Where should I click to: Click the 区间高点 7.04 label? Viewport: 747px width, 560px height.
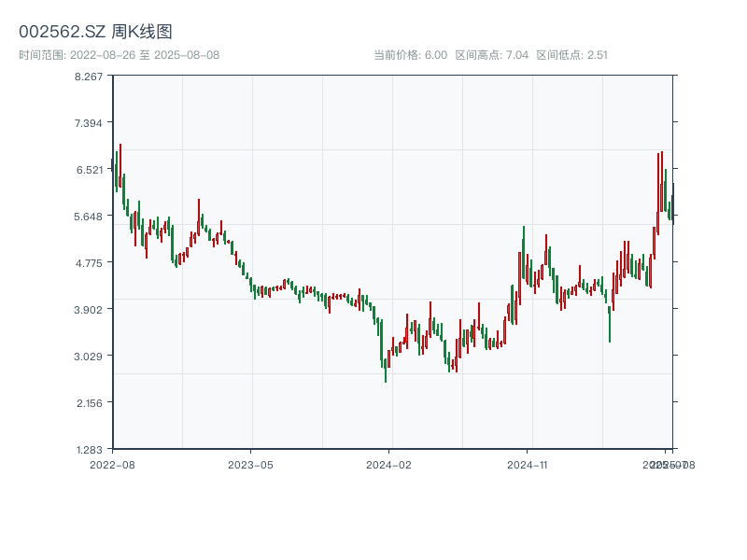coord(491,55)
